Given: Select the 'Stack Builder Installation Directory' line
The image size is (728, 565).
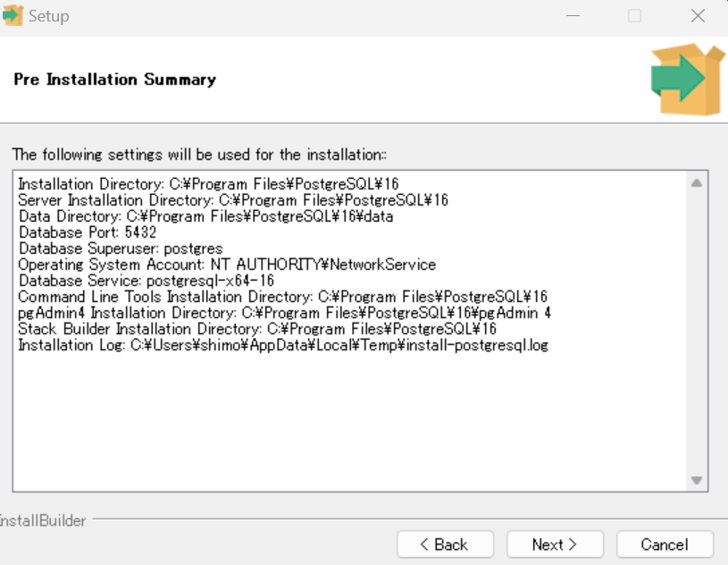Looking at the screenshot, I should point(257,329).
